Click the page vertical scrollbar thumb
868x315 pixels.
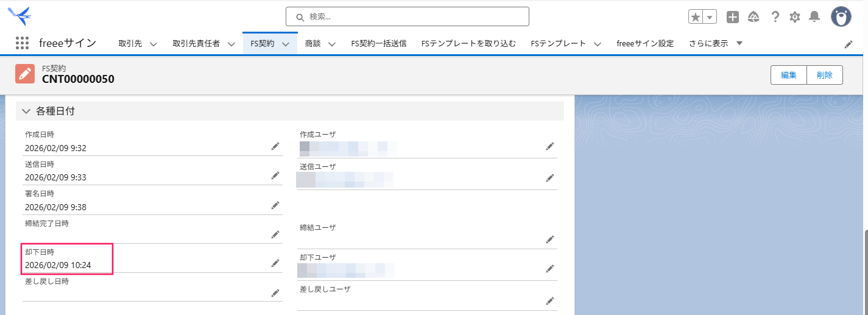click(x=865, y=272)
